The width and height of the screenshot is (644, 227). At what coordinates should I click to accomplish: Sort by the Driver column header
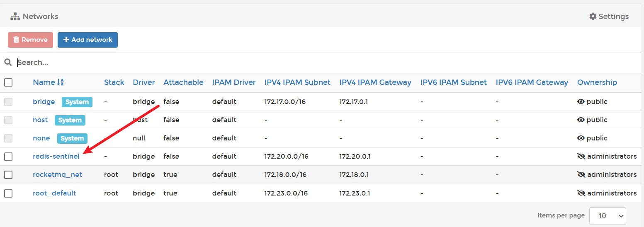click(x=143, y=82)
